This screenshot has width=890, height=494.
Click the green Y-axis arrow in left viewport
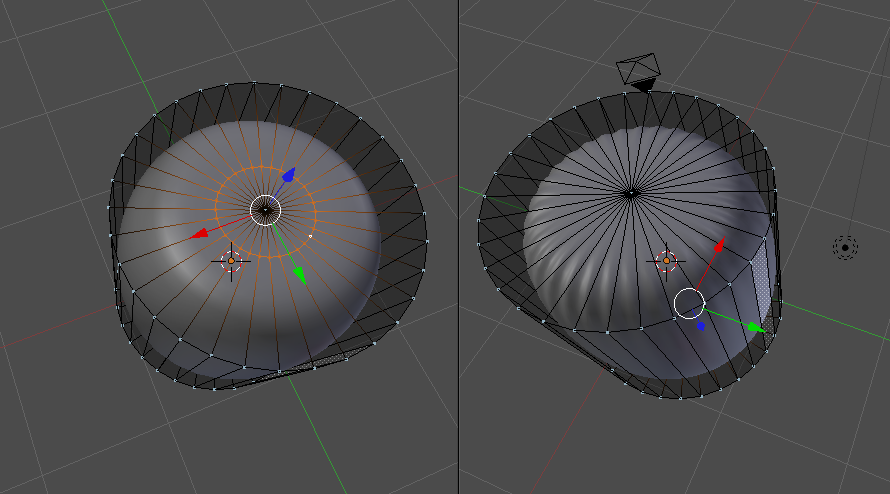(x=300, y=275)
